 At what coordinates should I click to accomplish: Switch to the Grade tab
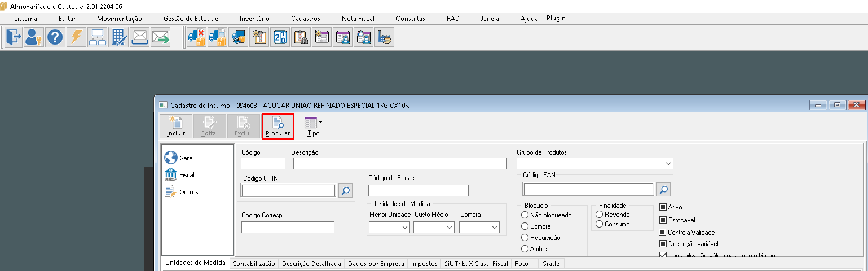tap(551, 264)
